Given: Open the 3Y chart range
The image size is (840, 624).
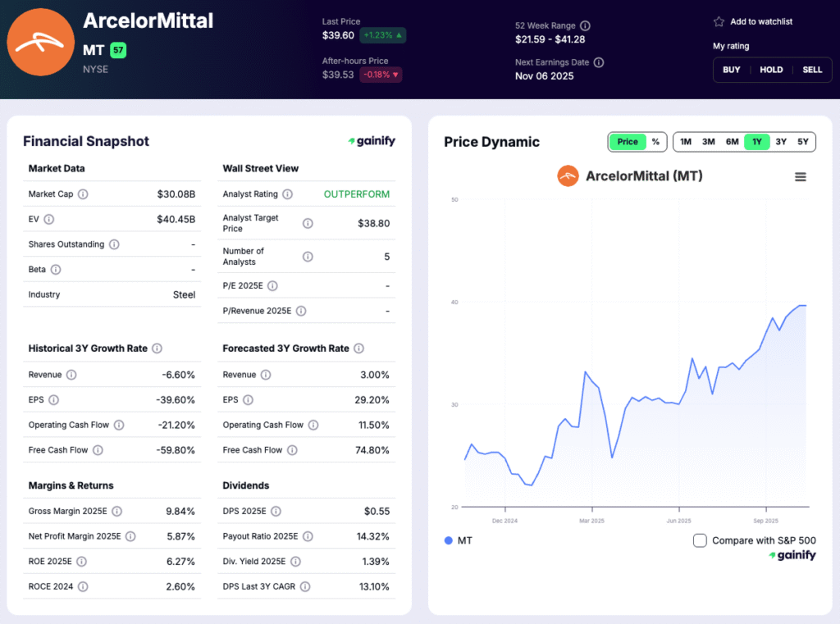Looking at the screenshot, I should click(780, 141).
